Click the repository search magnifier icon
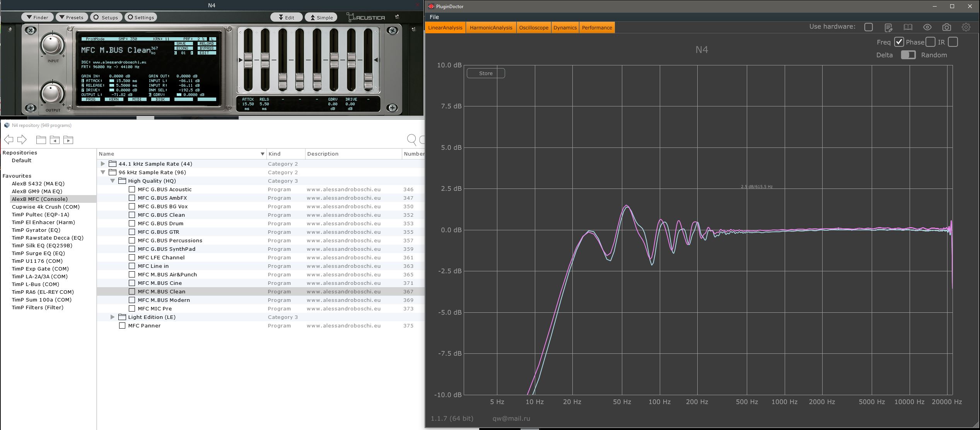 tap(411, 140)
